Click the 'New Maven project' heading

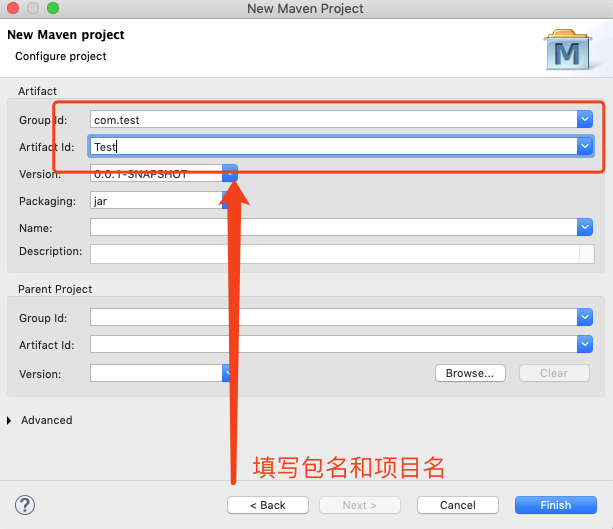coord(66,35)
